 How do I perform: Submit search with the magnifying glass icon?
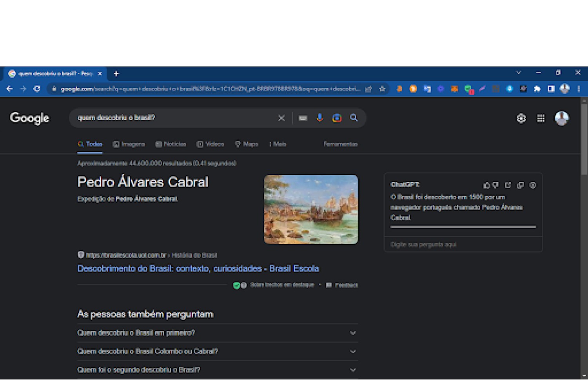(x=354, y=118)
